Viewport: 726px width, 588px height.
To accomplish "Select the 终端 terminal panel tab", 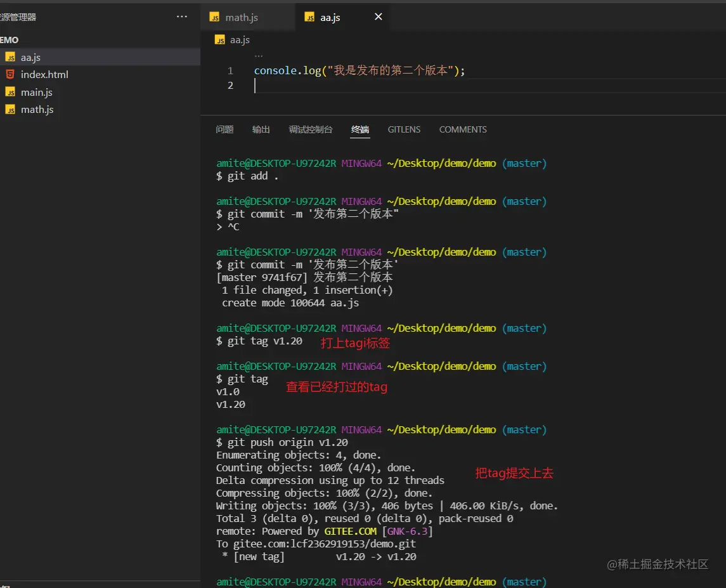I will (360, 129).
